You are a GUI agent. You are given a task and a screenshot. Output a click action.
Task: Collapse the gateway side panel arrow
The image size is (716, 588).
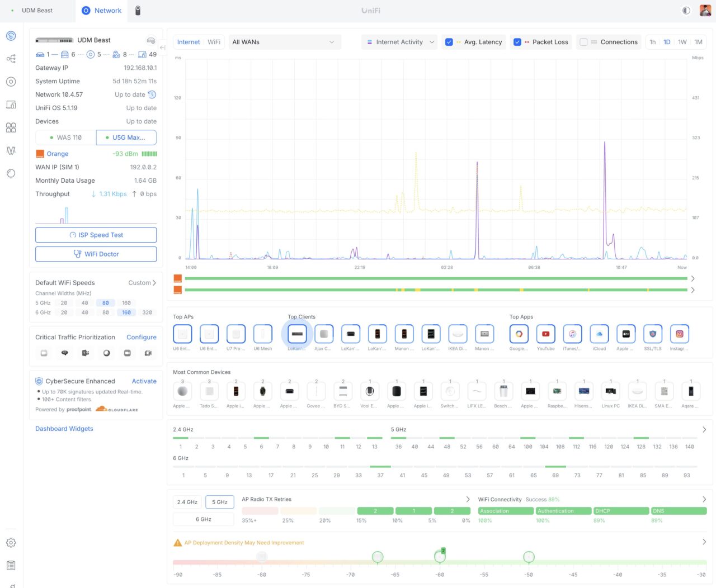point(162,48)
